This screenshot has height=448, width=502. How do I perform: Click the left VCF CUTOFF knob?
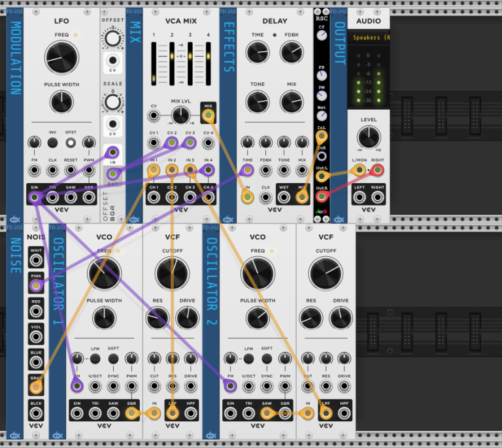point(173,274)
